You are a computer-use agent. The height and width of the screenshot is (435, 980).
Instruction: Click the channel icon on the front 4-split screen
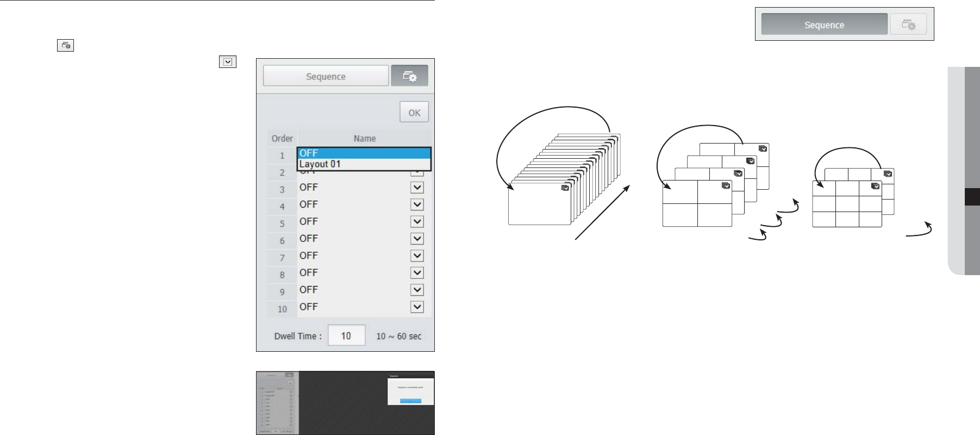(726, 186)
